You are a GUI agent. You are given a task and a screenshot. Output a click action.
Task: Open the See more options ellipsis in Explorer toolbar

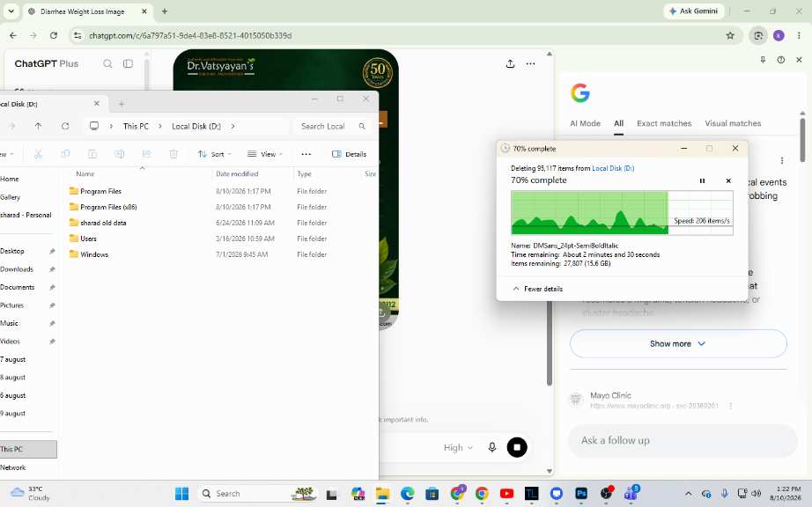click(306, 154)
